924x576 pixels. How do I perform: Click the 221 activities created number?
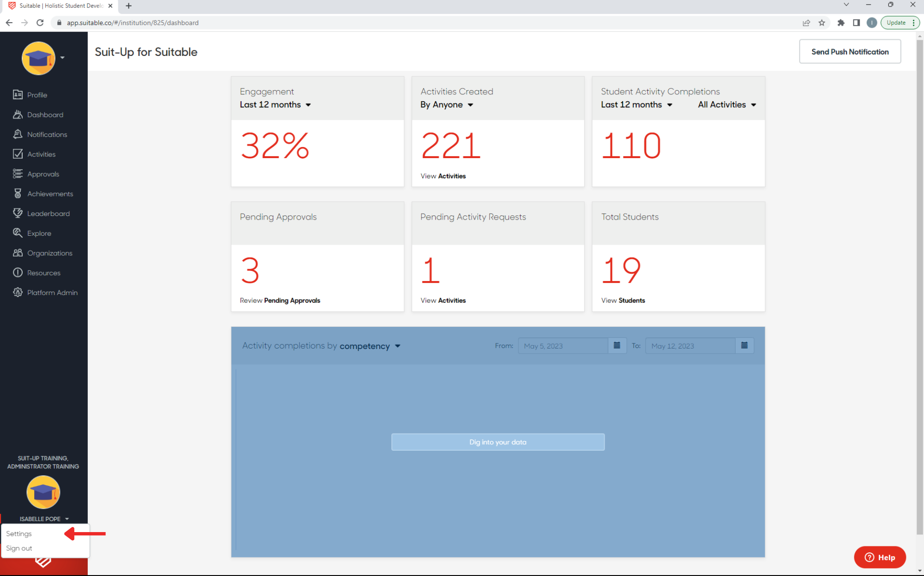coord(450,146)
